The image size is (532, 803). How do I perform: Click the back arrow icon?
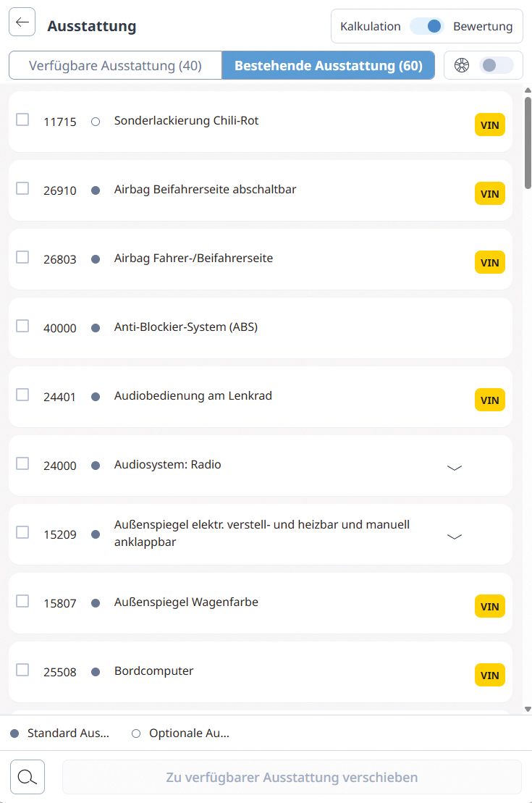tap(22, 22)
